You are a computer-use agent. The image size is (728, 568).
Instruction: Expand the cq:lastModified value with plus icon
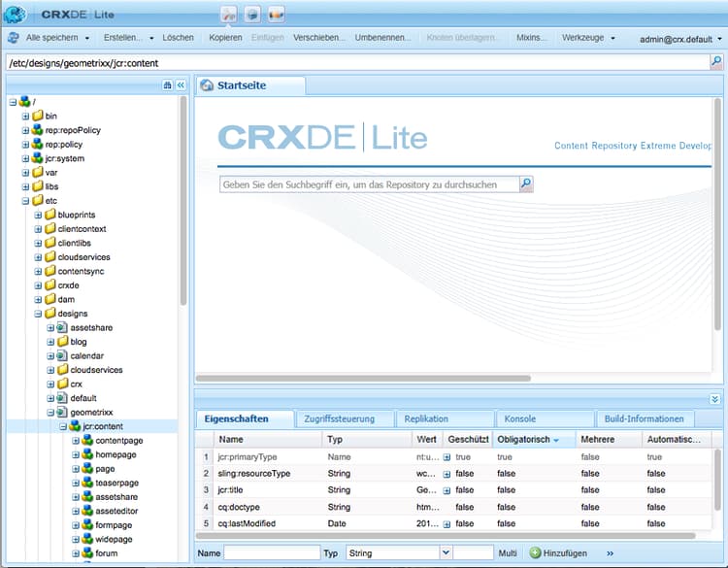pos(447,524)
